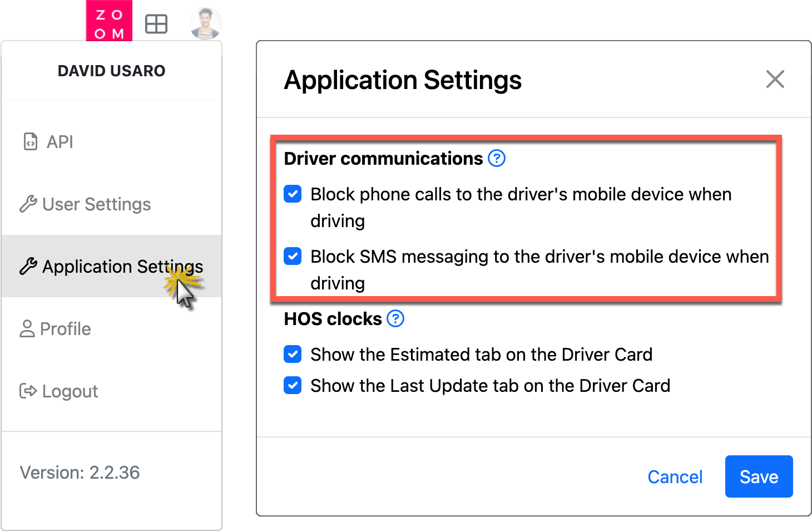812x531 pixels.
Task: Open HOS clocks help icon
Action: click(395, 319)
